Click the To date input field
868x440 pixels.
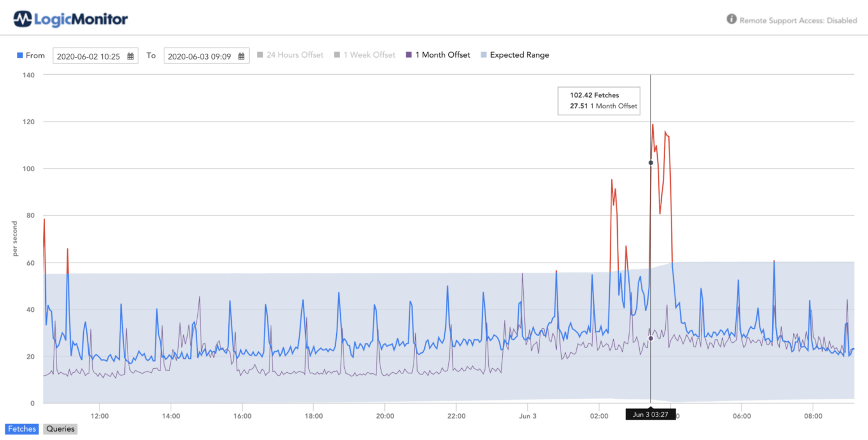click(x=201, y=55)
